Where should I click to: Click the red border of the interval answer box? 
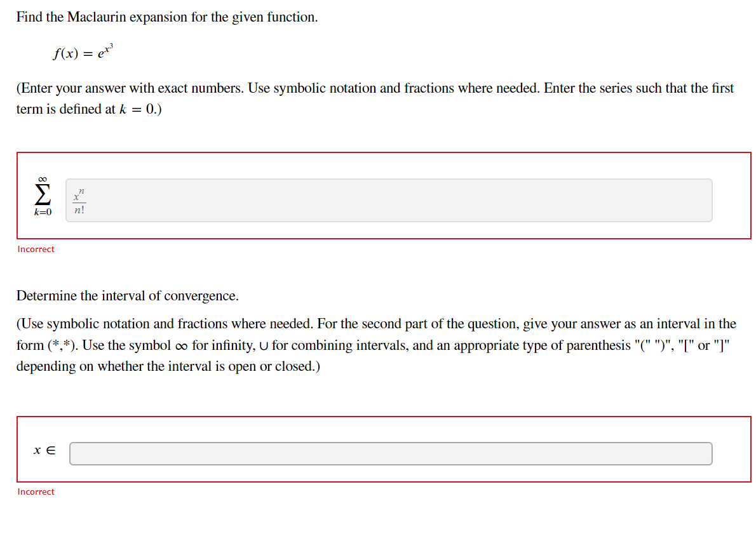381,417
